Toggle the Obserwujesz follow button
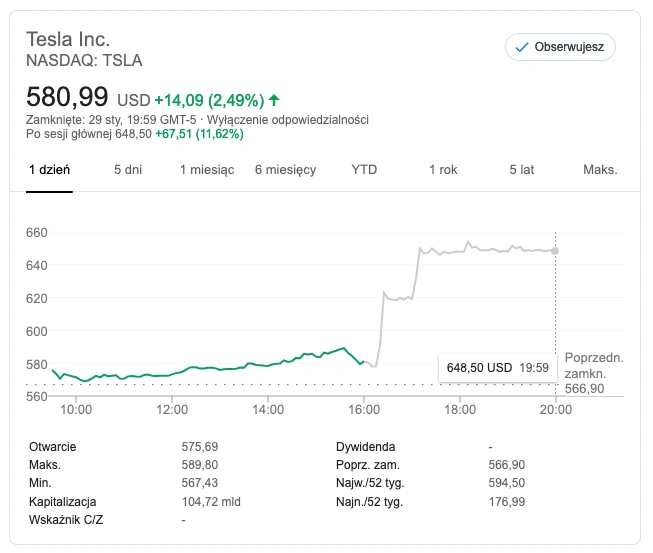The image size is (653, 553). click(x=560, y=47)
